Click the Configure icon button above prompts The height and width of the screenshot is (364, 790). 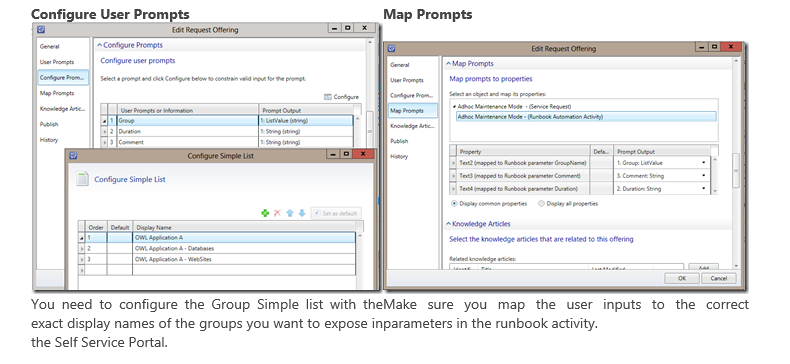[342, 97]
